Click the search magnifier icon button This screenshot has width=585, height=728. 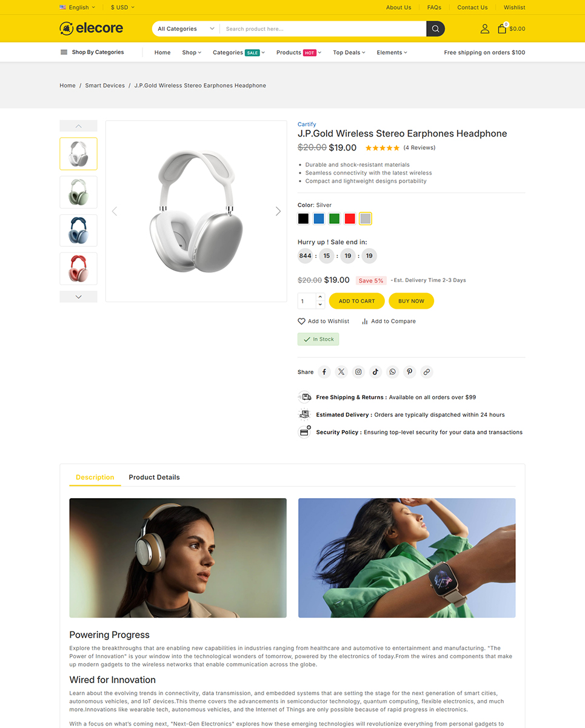pyautogui.click(x=435, y=29)
